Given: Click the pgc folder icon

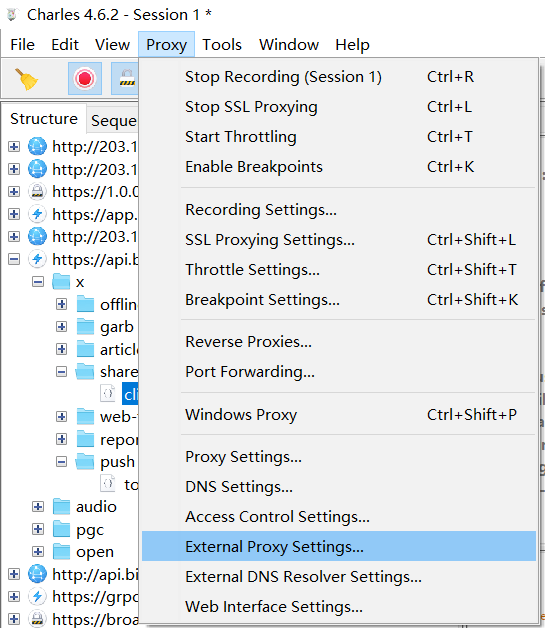Looking at the screenshot, I should pos(62,529).
